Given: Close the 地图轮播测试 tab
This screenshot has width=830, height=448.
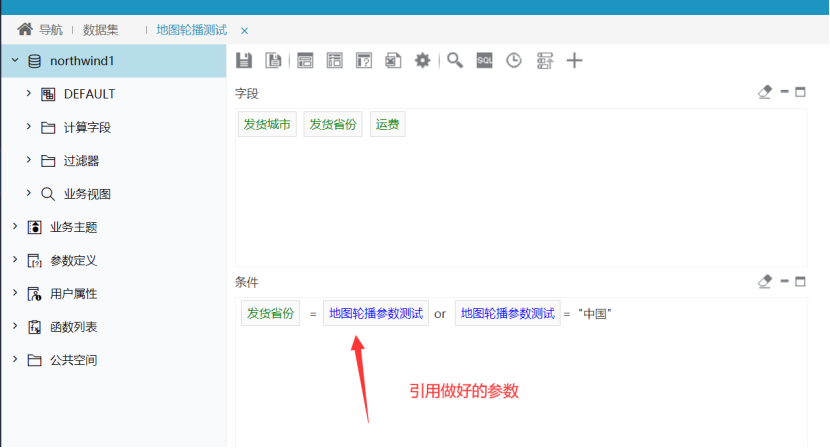Looking at the screenshot, I should point(244,31).
